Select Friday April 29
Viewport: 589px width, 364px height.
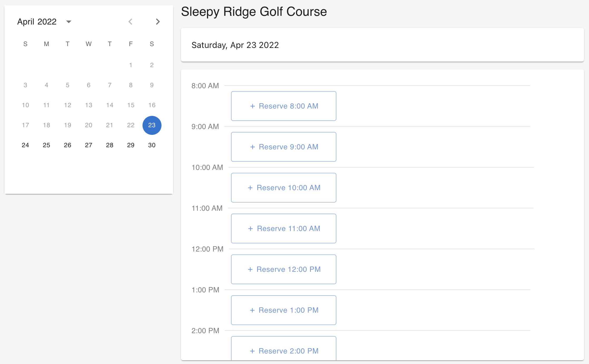131,145
